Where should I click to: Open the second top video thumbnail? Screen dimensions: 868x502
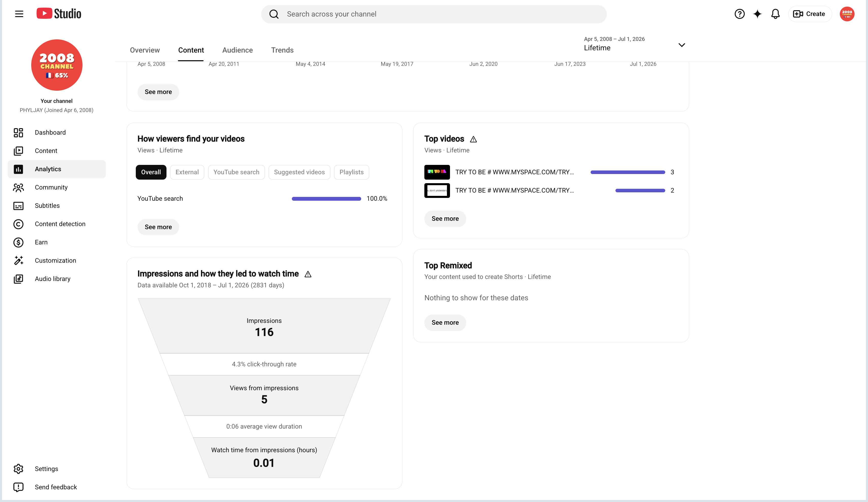pos(437,190)
